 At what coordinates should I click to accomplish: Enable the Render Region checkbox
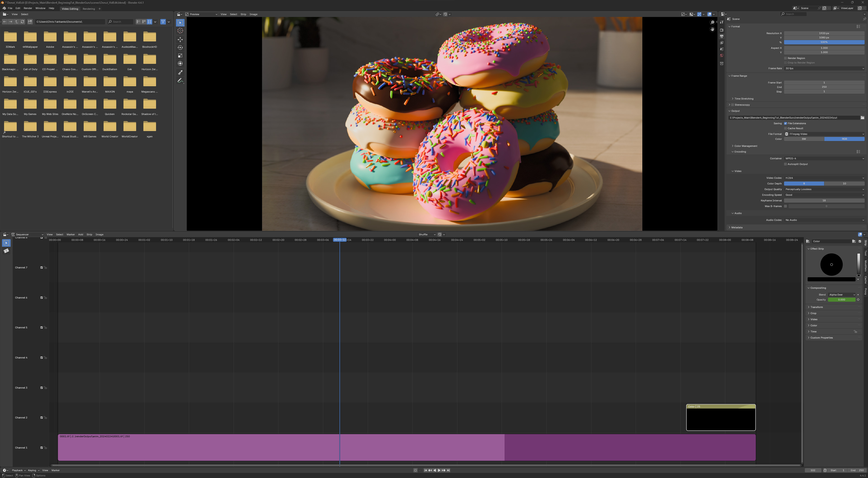(785, 58)
